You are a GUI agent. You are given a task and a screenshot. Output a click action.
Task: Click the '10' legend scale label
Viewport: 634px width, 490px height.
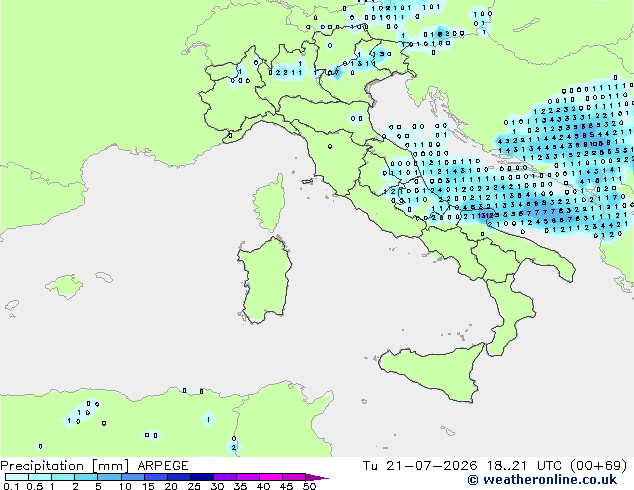coord(125,486)
